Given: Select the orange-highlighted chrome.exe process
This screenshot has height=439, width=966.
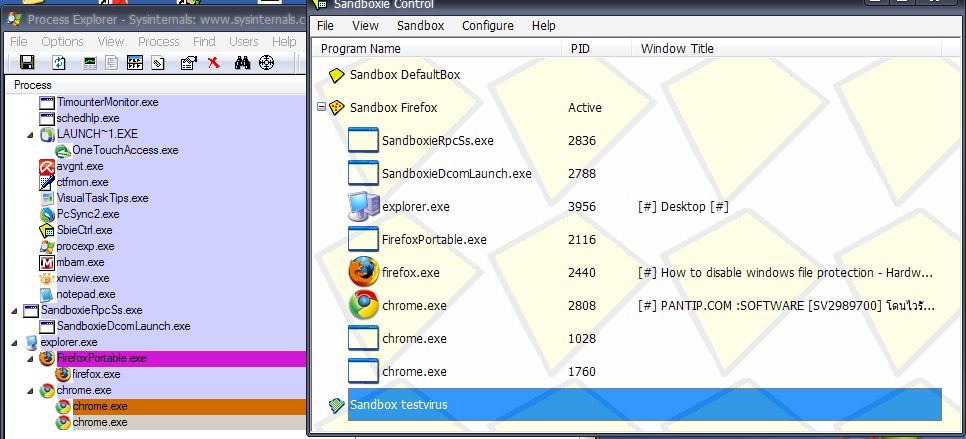Looking at the screenshot, I should [x=189, y=406].
